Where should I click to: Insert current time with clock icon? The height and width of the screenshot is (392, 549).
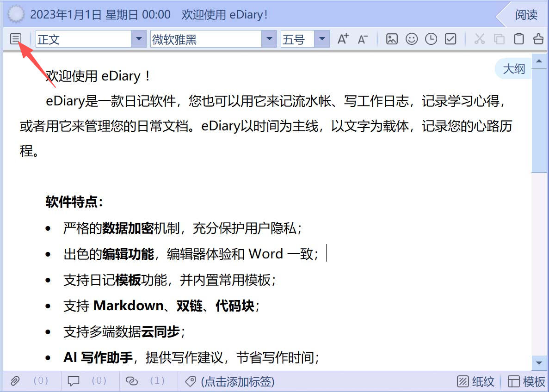pos(431,39)
